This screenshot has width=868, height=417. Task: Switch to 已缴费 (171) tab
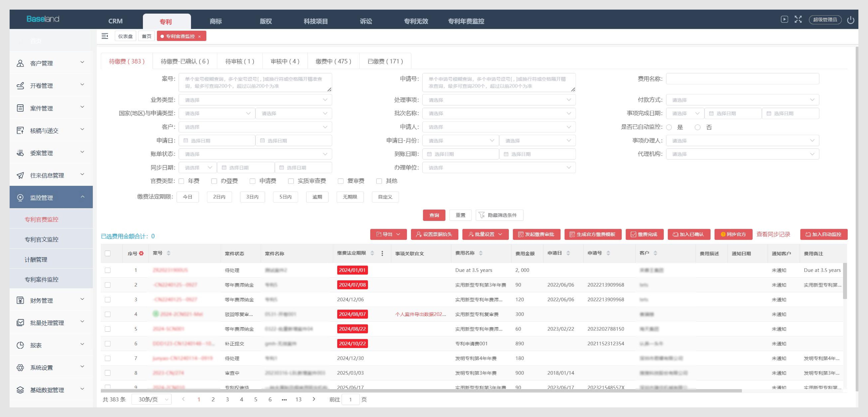(x=385, y=61)
